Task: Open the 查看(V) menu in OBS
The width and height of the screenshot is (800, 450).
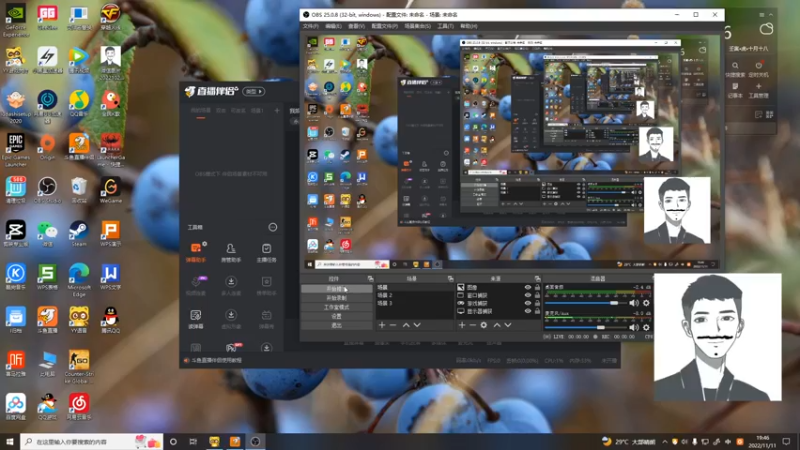Action: point(356,26)
